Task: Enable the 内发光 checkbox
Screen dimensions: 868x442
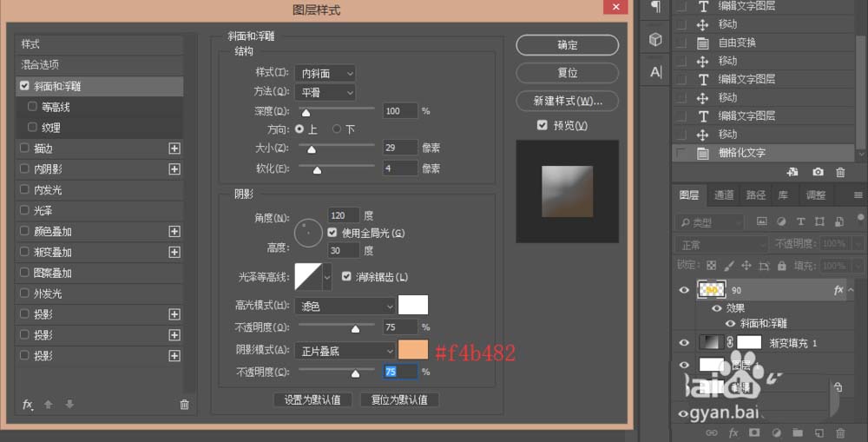Action: pyautogui.click(x=24, y=189)
